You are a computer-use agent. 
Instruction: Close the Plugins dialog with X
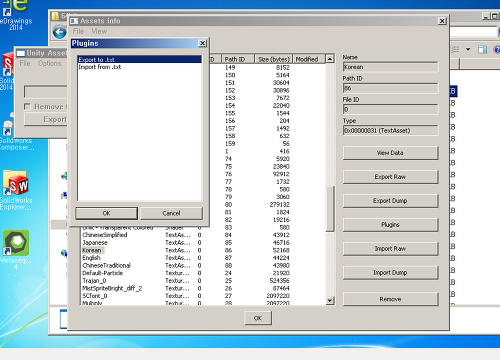click(x=202, y=43)
